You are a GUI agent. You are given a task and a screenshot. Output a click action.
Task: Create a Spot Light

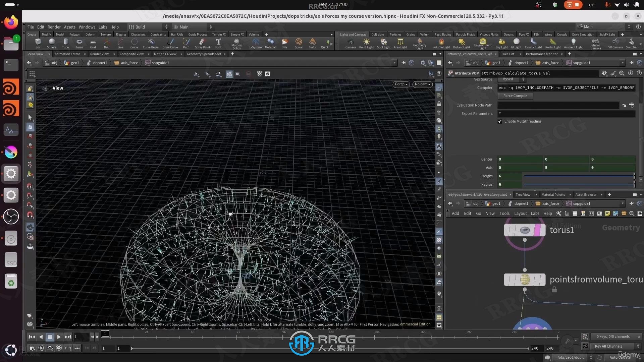(x=384, y=43)
